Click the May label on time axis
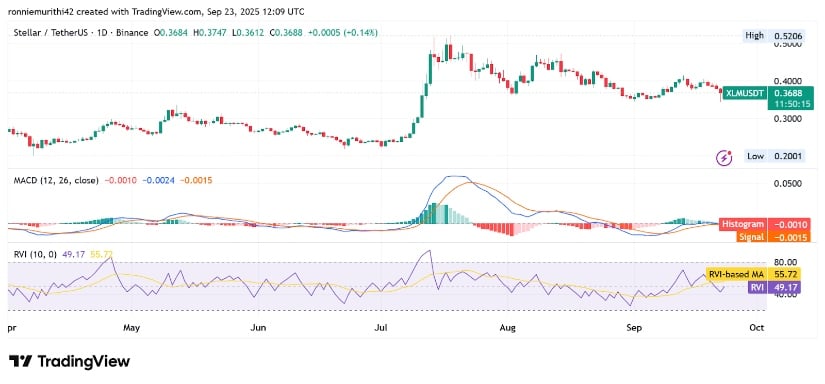This screenshot has width=825, height=384. tap(132, 328)
